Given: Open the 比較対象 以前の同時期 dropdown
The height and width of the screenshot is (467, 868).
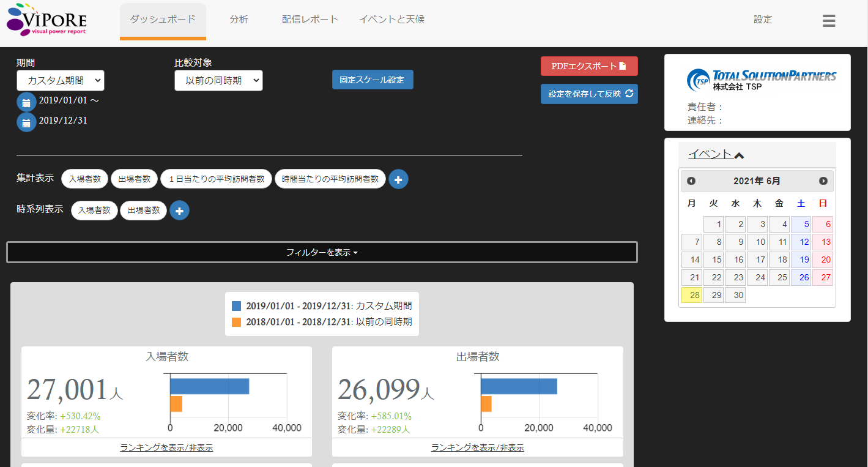Looking at the screenshot, I should pos(218,81).
